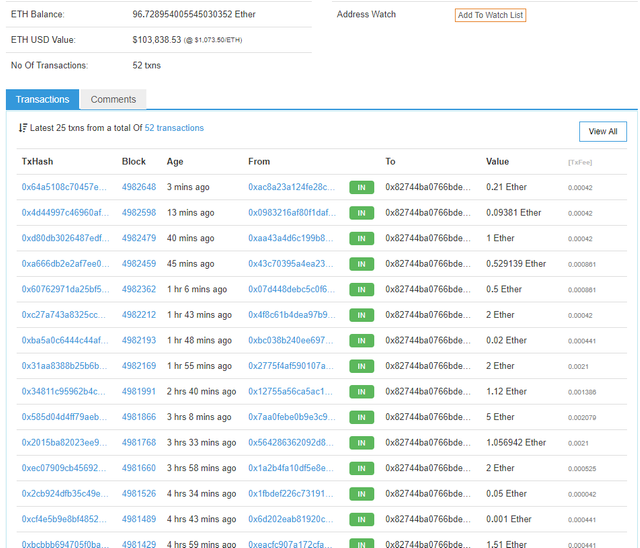This screenshot has width=640, height=548.
Task: Open sender address 0x7aa0febe0b9e3c9
Action: click(x=292, y=417)
